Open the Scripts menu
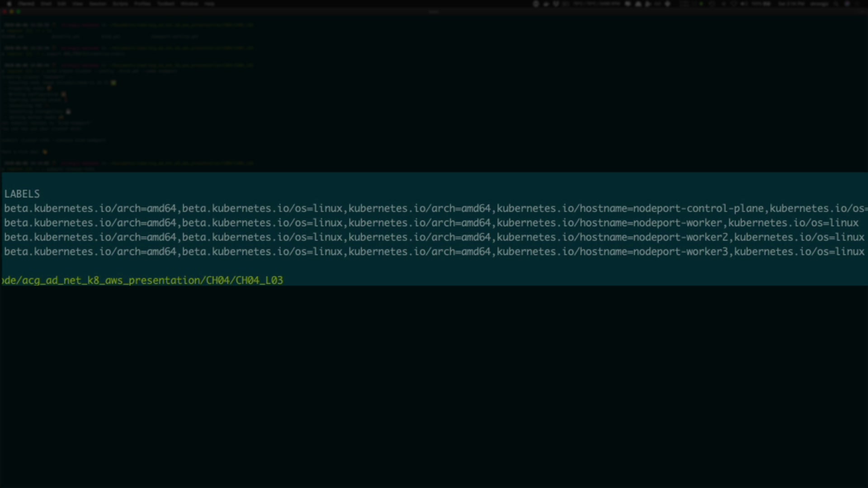868x488 pixels. (x=120, y=4)
